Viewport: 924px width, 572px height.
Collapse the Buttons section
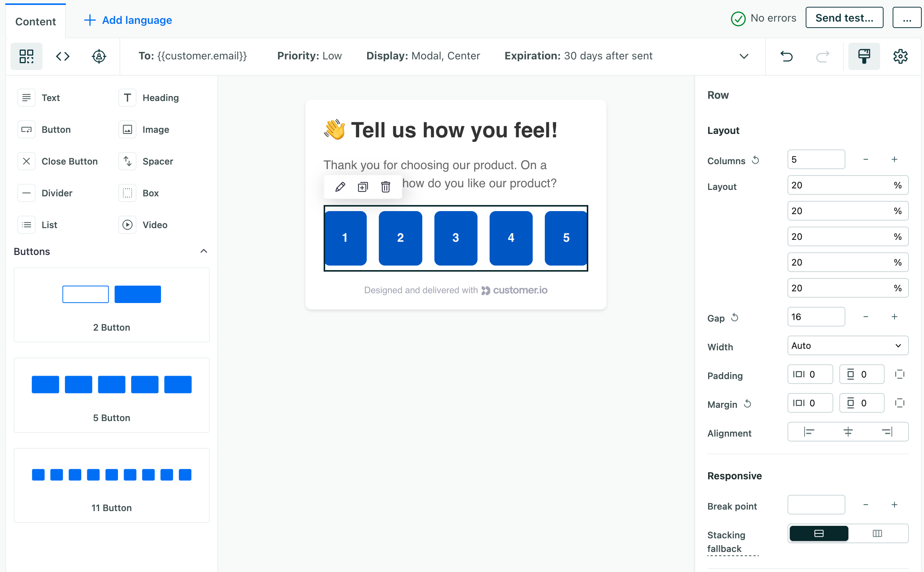[204, 252]
